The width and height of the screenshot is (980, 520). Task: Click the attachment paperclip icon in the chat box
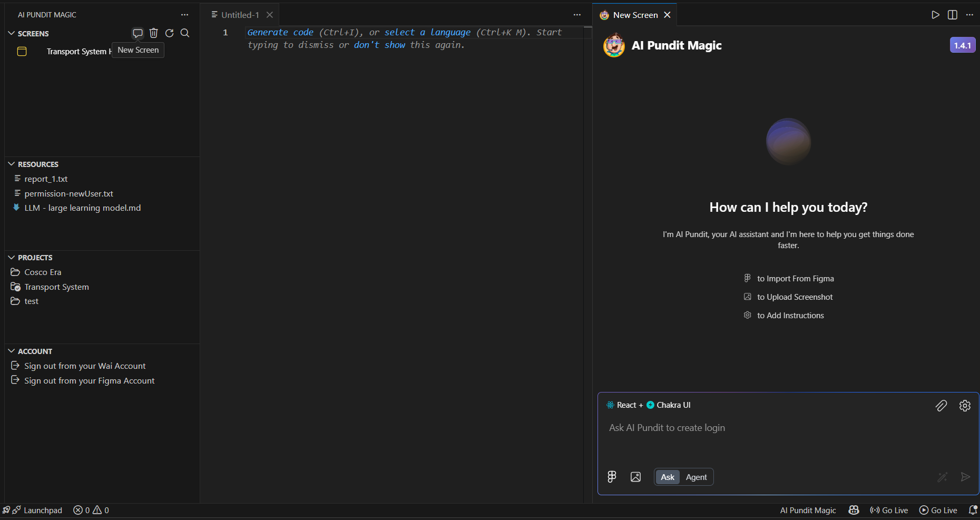(x=941, y=406)
